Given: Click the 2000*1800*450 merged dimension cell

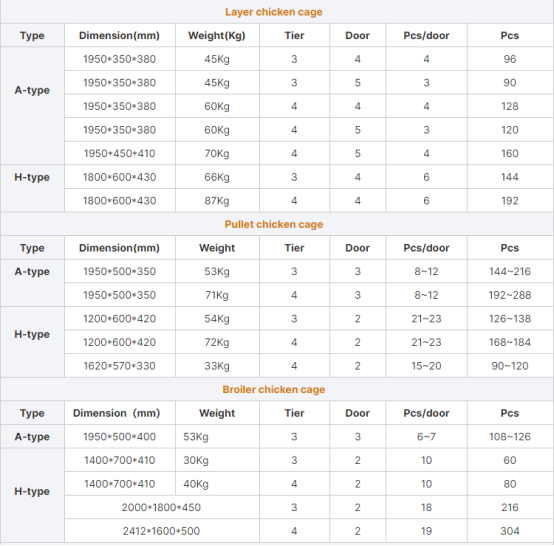Looking at the screenshot, I should (x=161, y=507).
